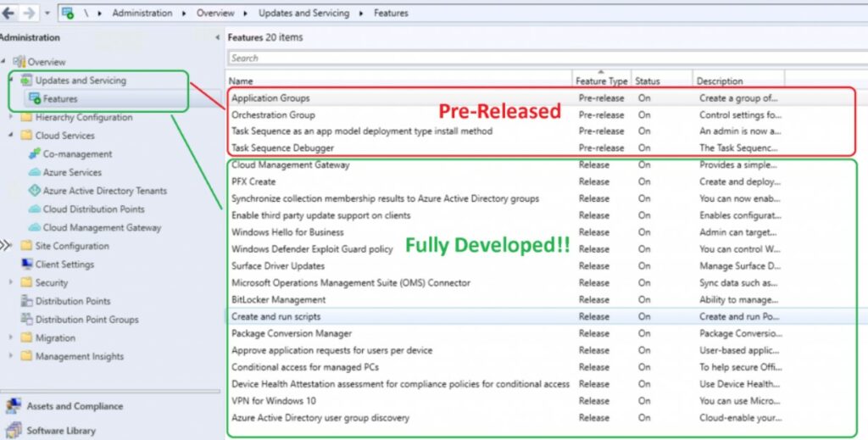Collapse the Cloud Services node

click(x=10, y=135)
